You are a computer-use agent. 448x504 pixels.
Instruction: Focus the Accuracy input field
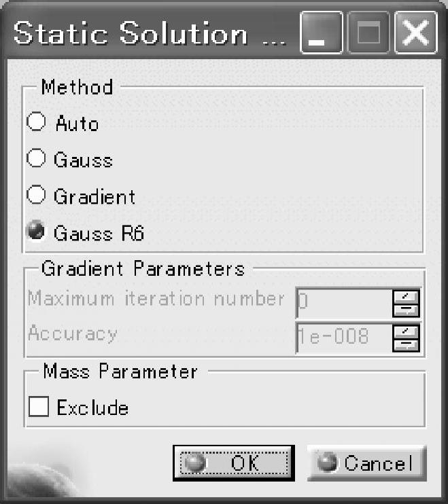pyautogui.click(x=343, y=338)
